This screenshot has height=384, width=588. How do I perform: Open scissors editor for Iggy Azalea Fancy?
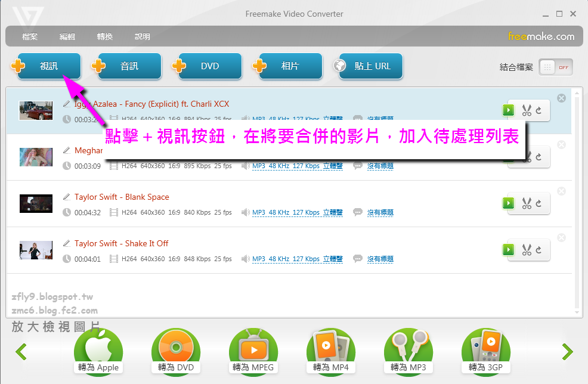click(x=527, y=110)
